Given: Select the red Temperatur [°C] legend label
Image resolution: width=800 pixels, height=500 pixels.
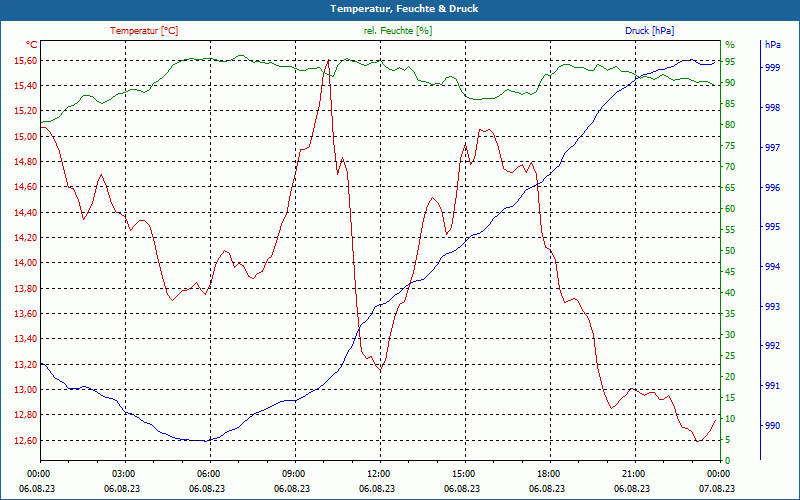Looking at the screenshot, I should click(x=144, y=31).
